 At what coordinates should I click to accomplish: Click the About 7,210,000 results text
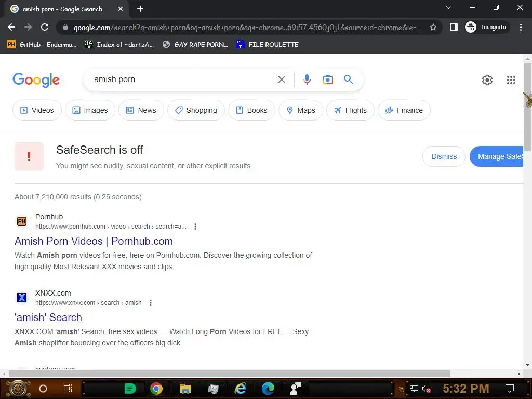[x=78, y=197]
